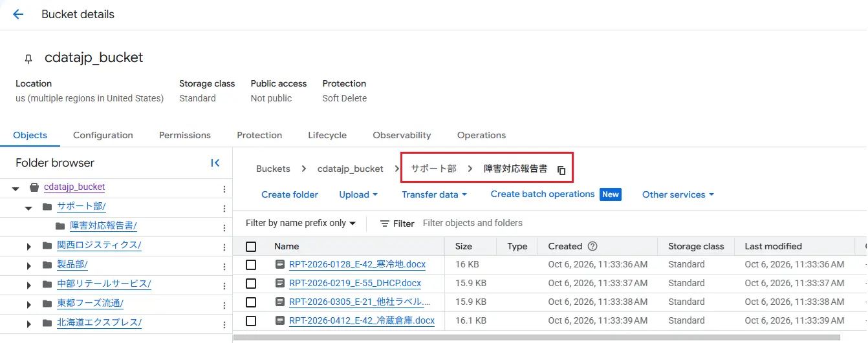Open the Permissions tab

[x=185, y=135]
